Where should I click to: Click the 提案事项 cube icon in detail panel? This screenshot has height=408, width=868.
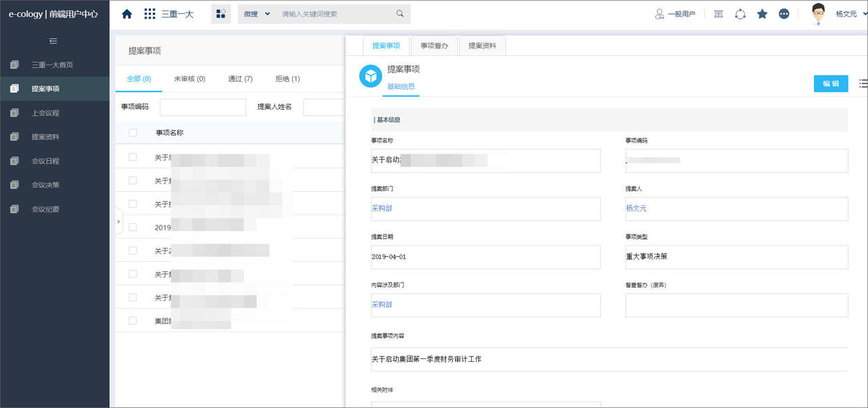[x=370, y=76]
